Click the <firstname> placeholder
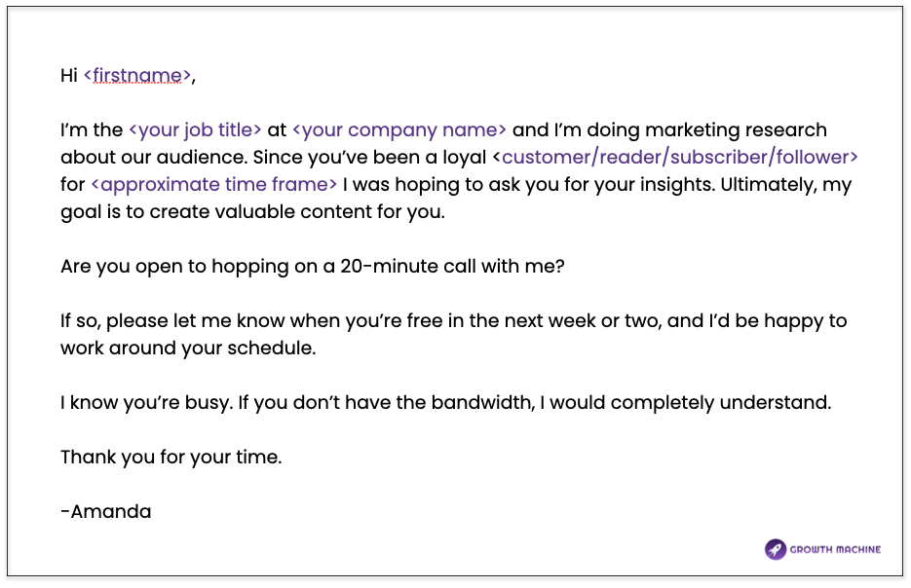This screenshot has width=911, height=588. [137, 76]
